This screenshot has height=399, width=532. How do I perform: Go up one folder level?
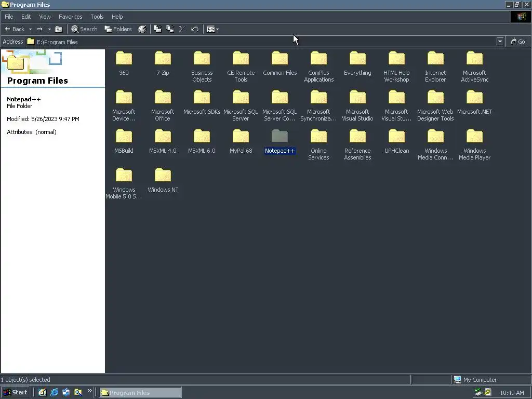point(59,29)
